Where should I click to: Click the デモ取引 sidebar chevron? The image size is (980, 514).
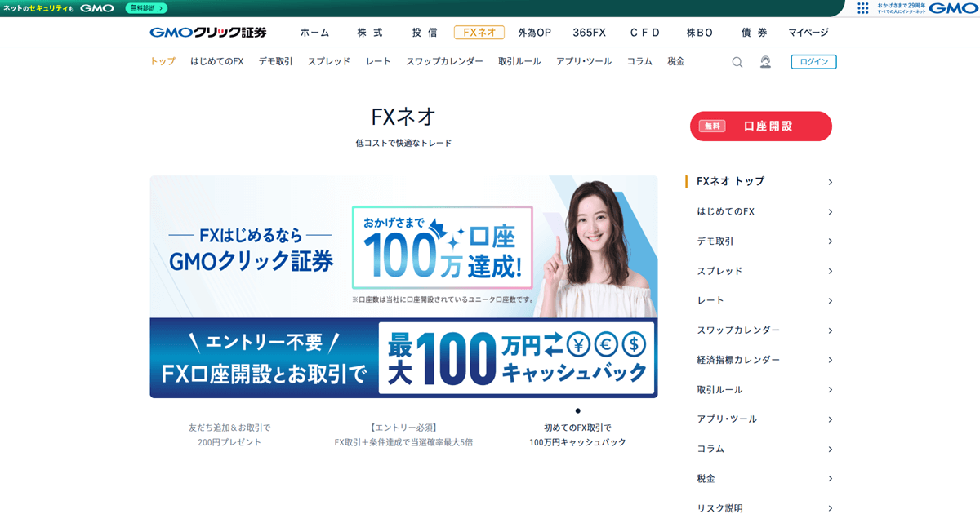pyautogui.click(x=830, y=241)
